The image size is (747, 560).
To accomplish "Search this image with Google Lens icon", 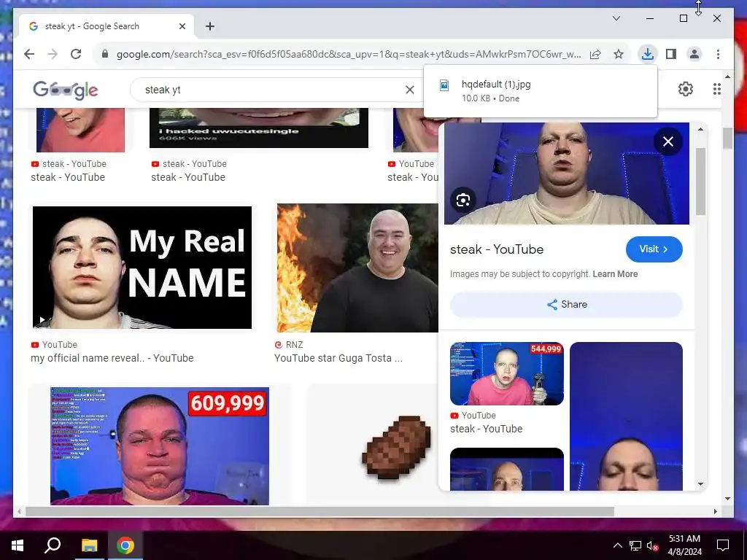I will [463, 200].
